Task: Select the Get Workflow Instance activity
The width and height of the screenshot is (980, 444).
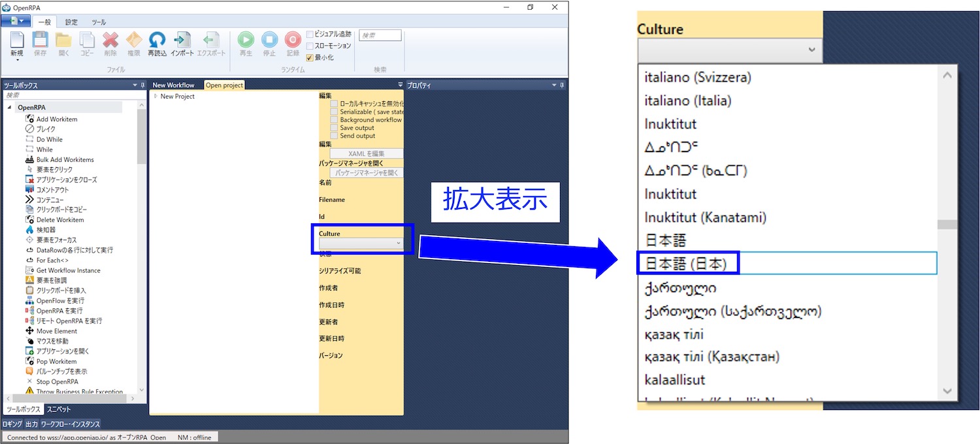Action: pyautogui.click(x=68, y=270)
